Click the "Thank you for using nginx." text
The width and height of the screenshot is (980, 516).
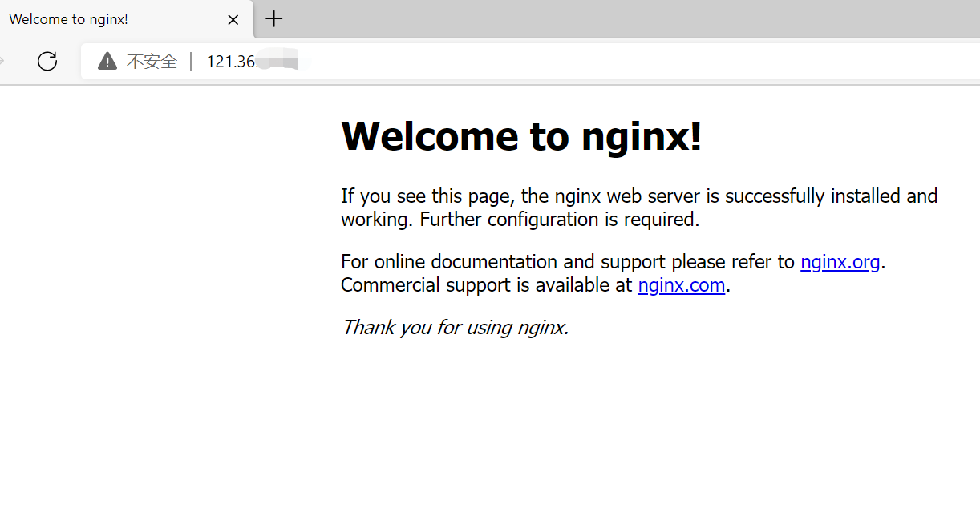click(x=455, y=327)
